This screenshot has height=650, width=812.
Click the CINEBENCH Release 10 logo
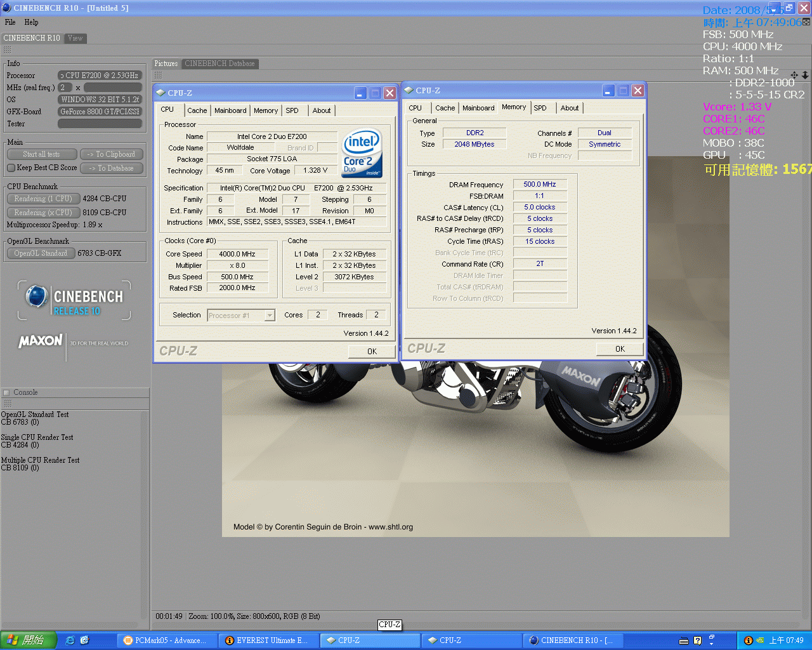coord(74,300)
